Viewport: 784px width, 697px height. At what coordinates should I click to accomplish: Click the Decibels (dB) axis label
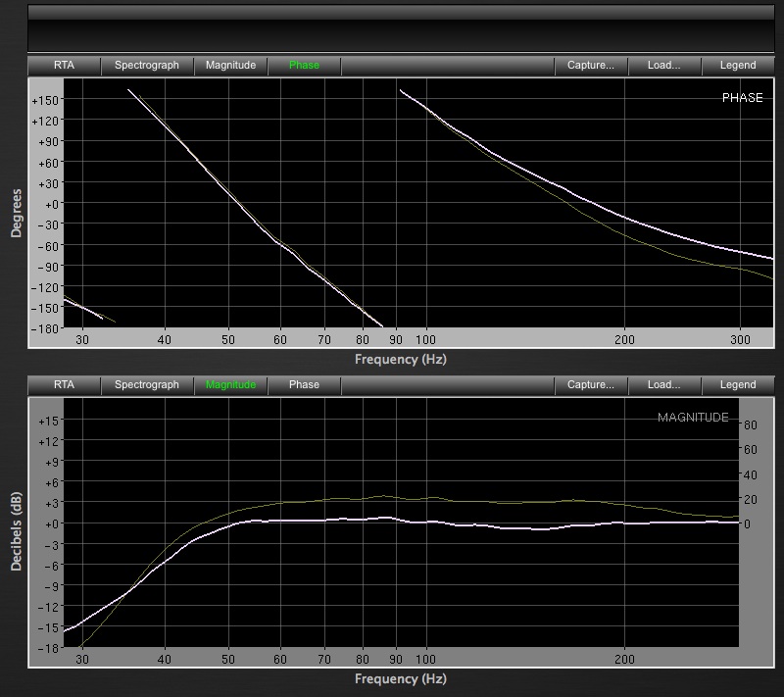[17, 531]
